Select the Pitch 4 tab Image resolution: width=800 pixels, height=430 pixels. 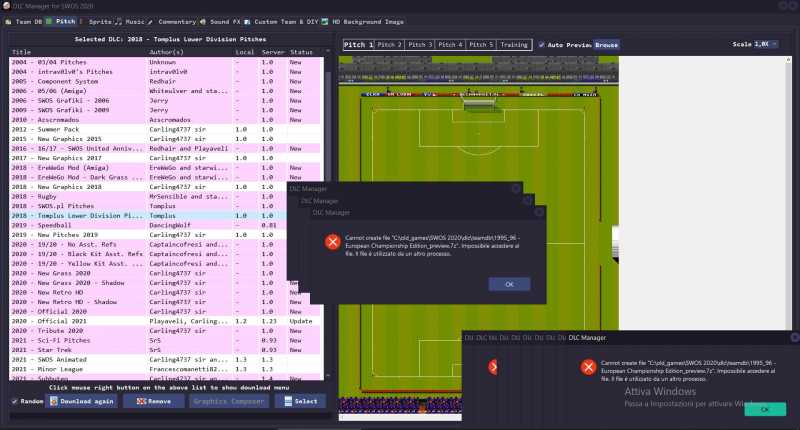pyautogui.click(x=451, y=45)
